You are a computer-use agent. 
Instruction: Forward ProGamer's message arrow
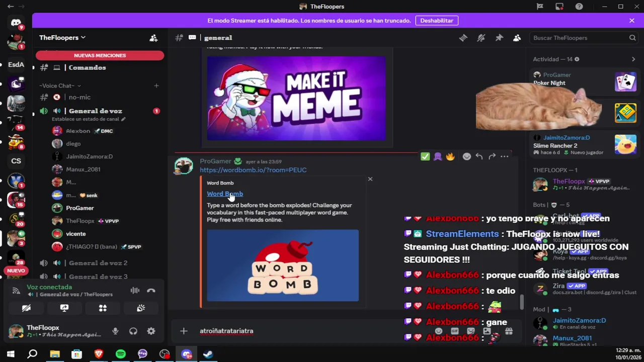click(x=492, y=156)
